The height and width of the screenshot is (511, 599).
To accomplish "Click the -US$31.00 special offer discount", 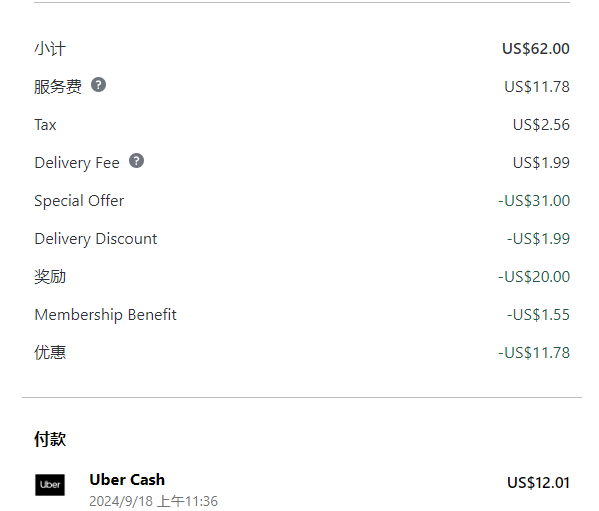I will pyautogui.click(x=534, y=201).
